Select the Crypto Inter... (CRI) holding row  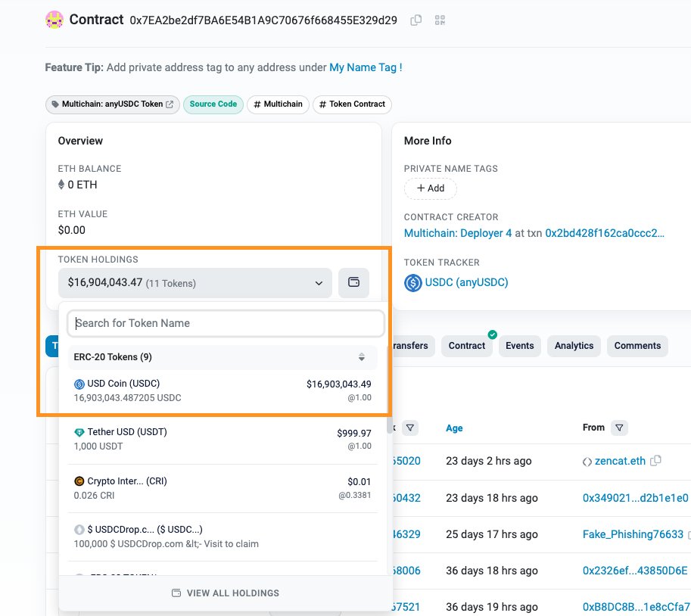tap(223, 488)
